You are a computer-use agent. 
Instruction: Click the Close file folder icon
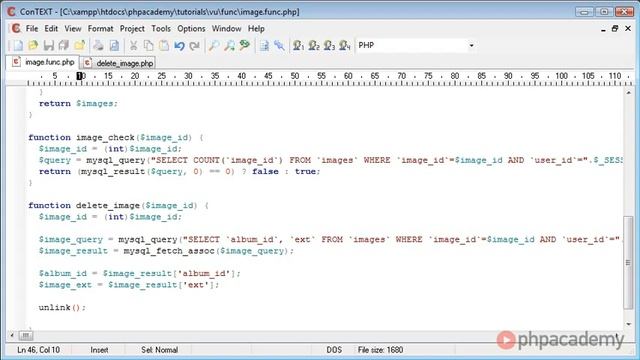[x=79, y=45]
